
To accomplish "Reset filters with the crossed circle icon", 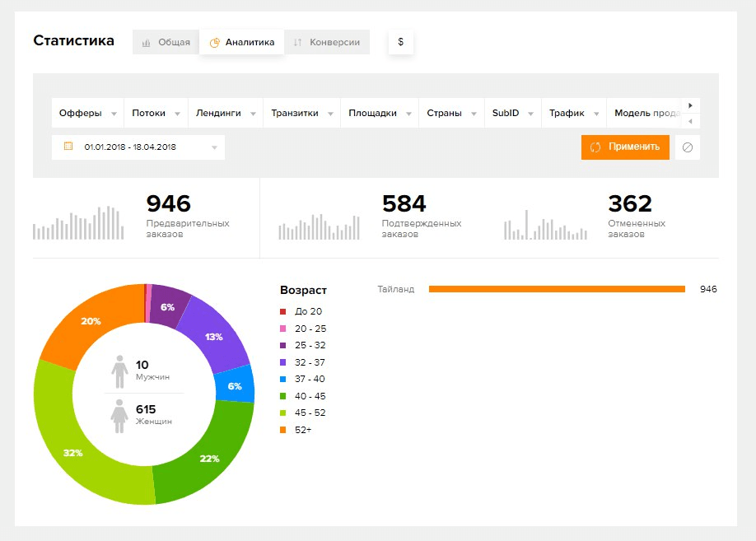I will [688, 147].
